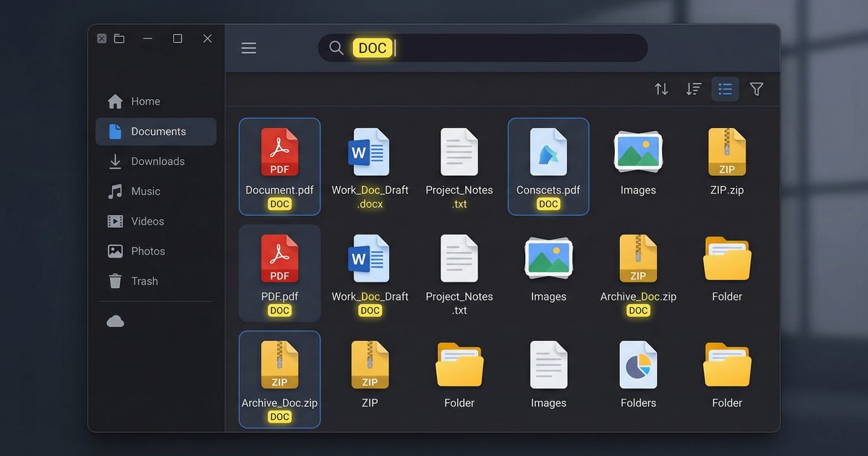
Task: Open the sort-by descending lines icon
Action: 694,89
